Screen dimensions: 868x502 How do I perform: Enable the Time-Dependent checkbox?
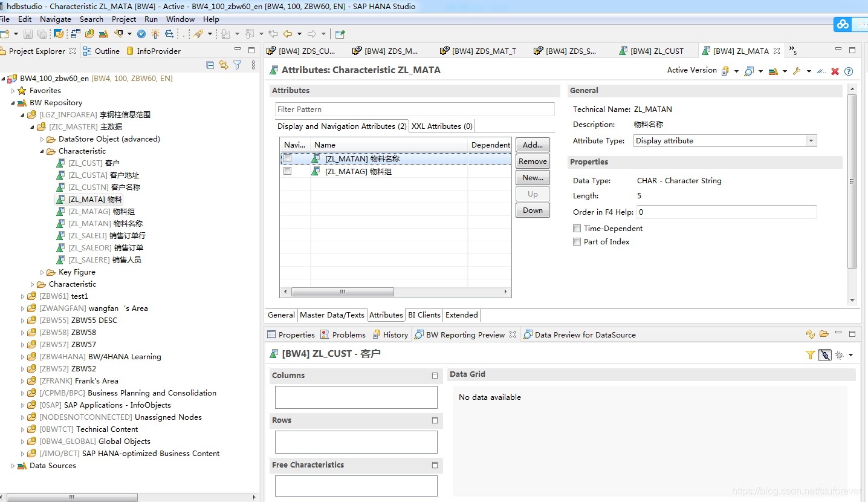[577, 229]
